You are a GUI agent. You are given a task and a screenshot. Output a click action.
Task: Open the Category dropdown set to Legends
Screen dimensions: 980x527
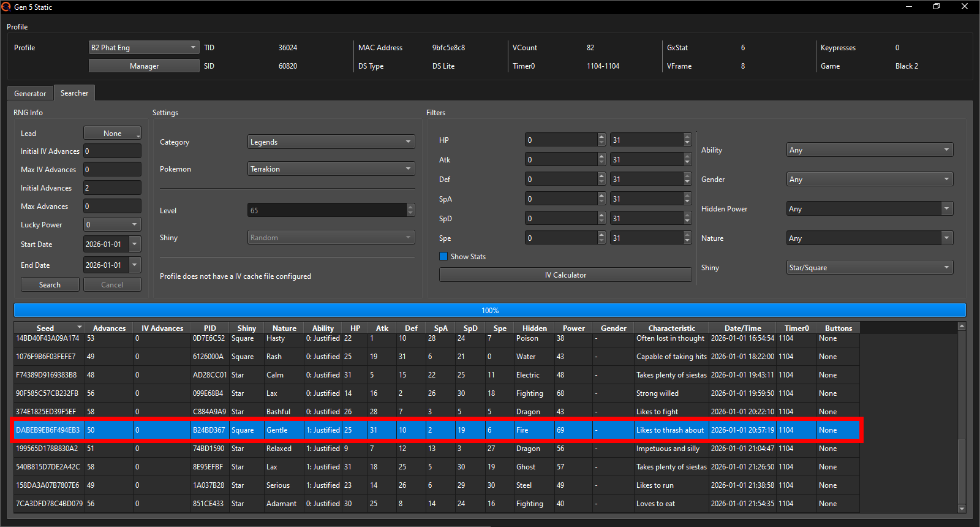(x=331, y=142)
